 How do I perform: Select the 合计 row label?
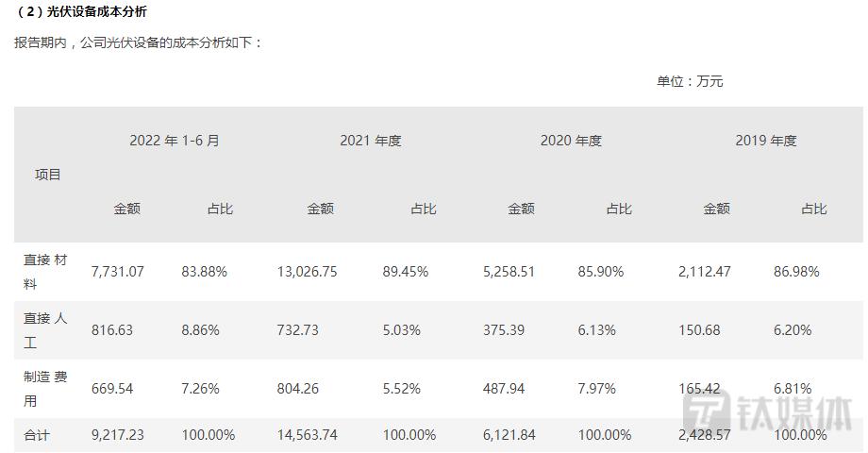[x=37, y=435]
